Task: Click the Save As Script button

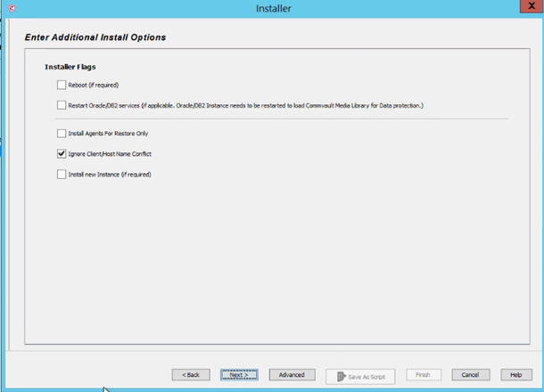Action: point(360,376)
